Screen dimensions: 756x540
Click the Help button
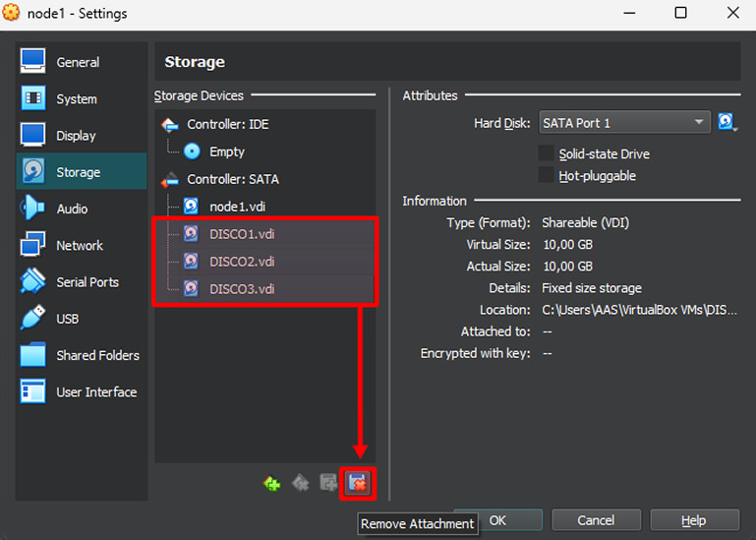694,520
